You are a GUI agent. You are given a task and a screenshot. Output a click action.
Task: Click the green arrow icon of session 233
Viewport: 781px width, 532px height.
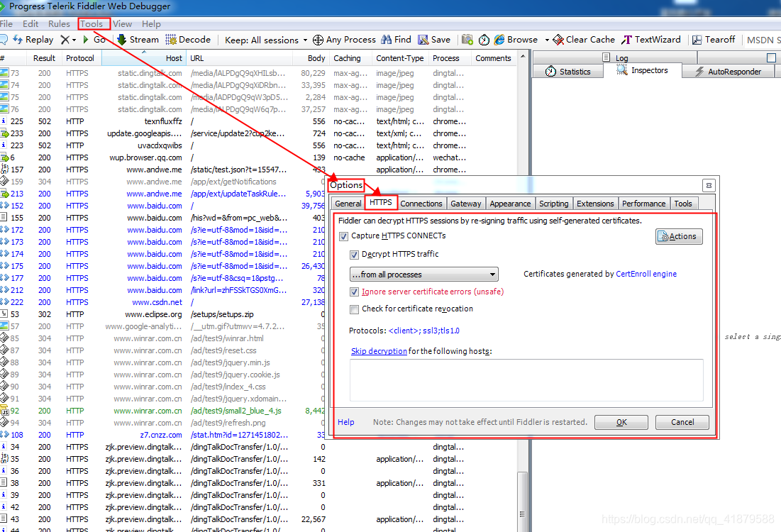point(4,133)
